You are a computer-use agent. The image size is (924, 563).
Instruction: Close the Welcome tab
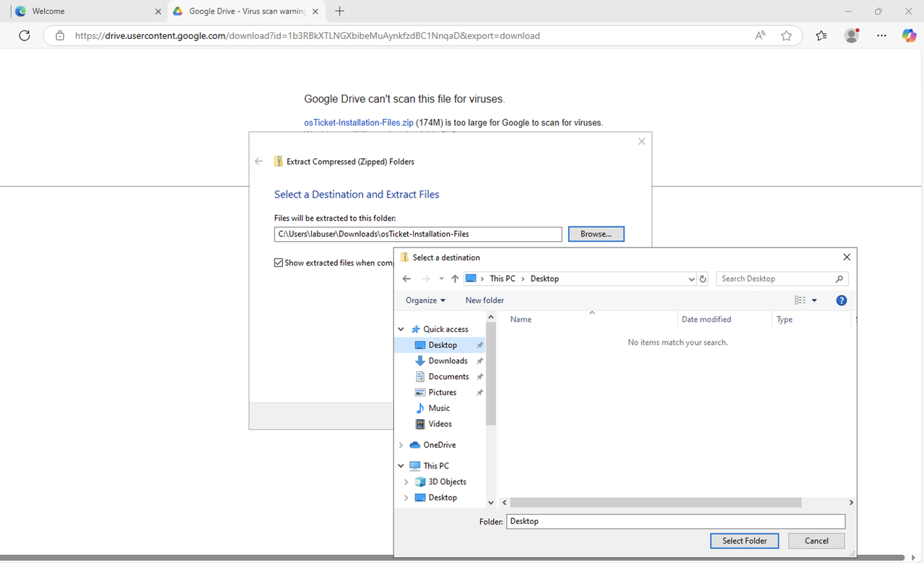[x=158, y=12]
